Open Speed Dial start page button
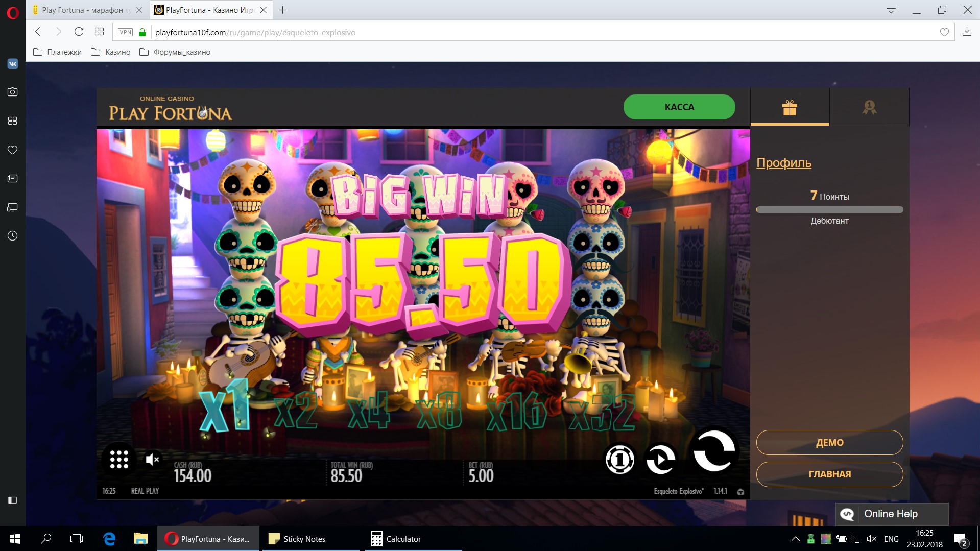 [x=99, y=32]
